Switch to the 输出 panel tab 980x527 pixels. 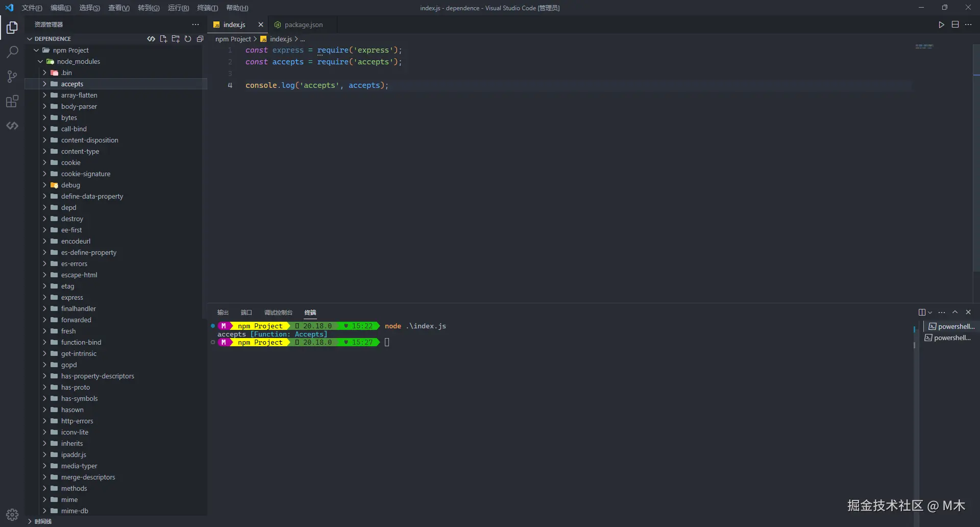223,313
